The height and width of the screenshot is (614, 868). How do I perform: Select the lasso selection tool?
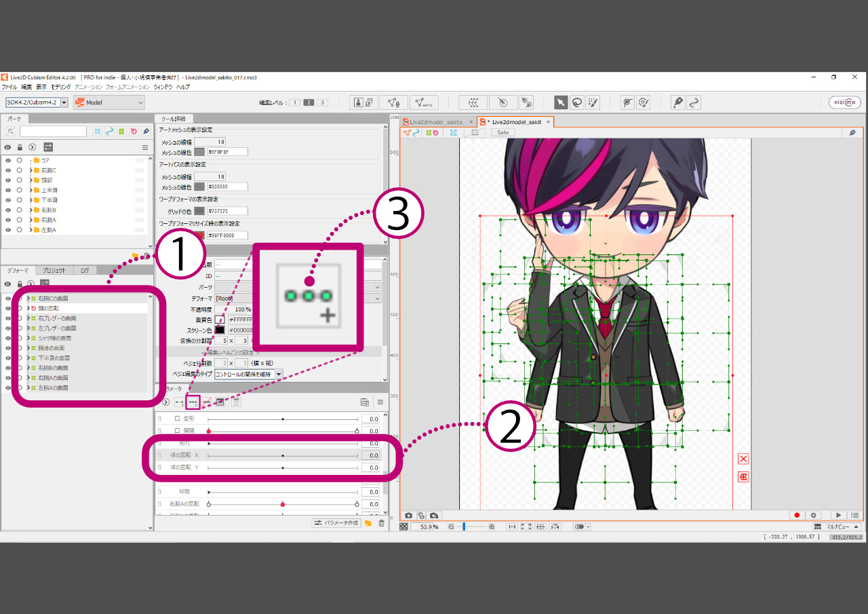point(576,102)
